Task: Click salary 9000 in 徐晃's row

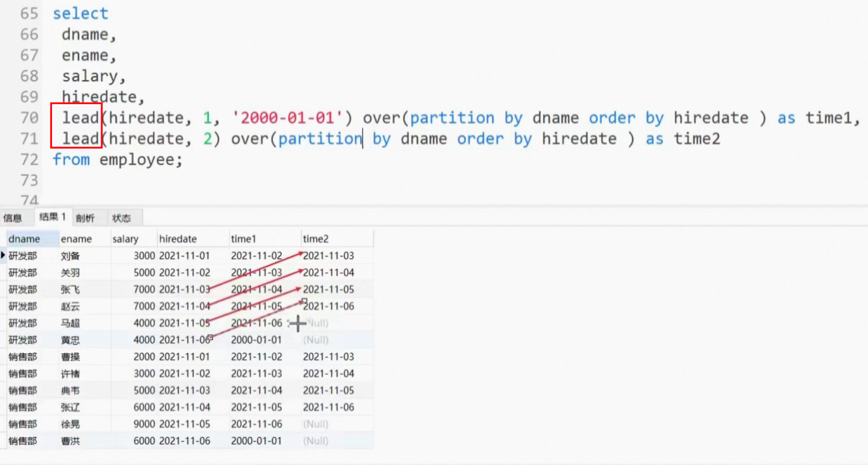Action: point(145,424)
